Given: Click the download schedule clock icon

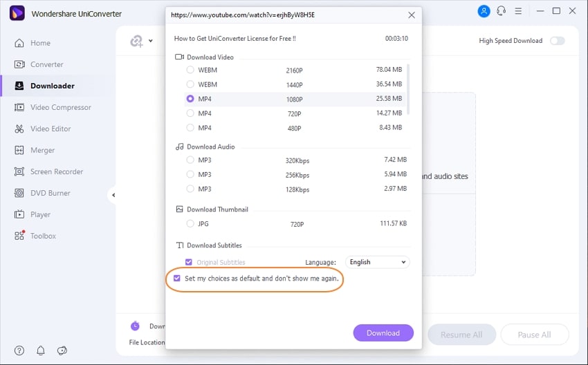Looking at the screenshot, I should 135,326.
